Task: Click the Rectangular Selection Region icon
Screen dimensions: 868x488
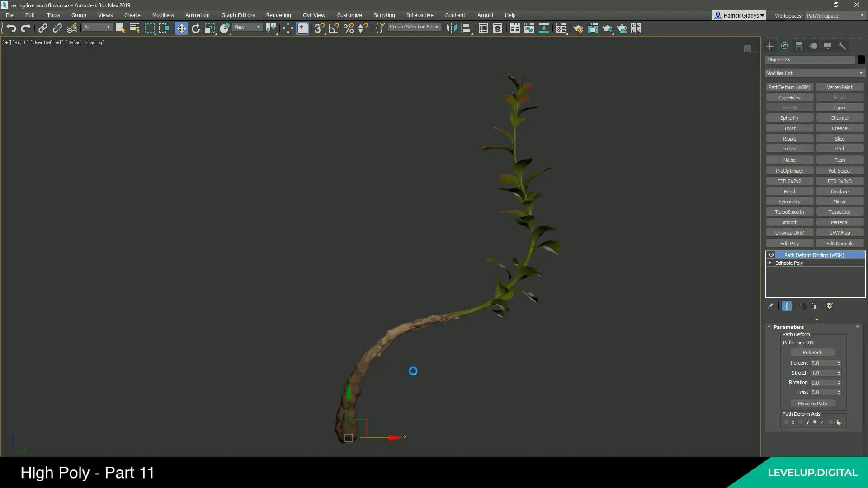Action: [149, 28]
